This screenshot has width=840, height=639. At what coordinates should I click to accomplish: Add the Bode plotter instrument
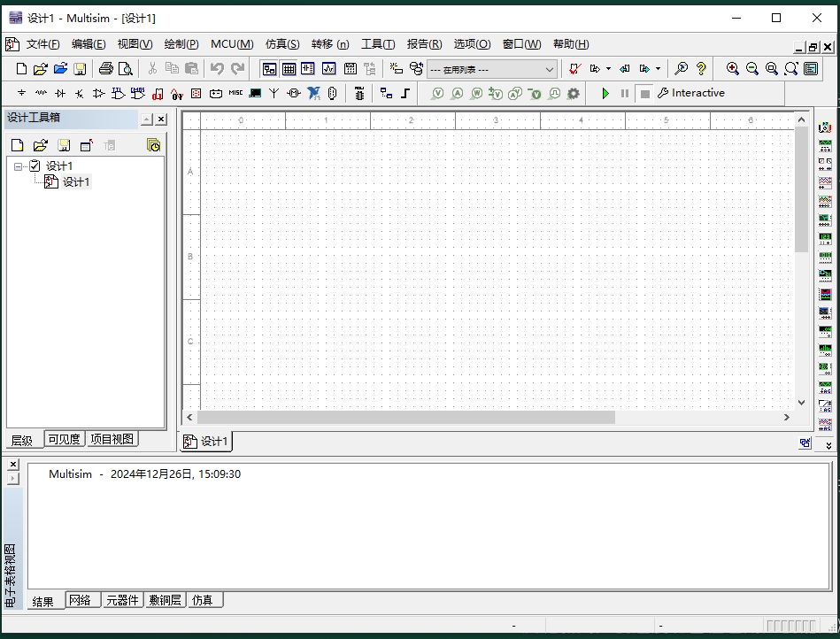(x=825, y=219)
